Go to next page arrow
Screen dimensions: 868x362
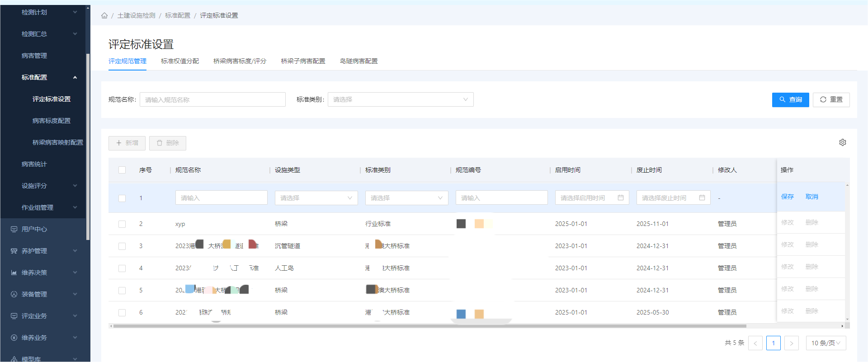(x=792, y=343)
